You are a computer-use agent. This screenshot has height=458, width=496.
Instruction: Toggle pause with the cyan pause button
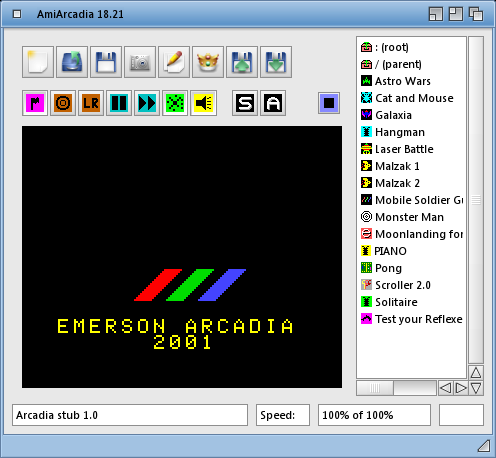[119, 103]
